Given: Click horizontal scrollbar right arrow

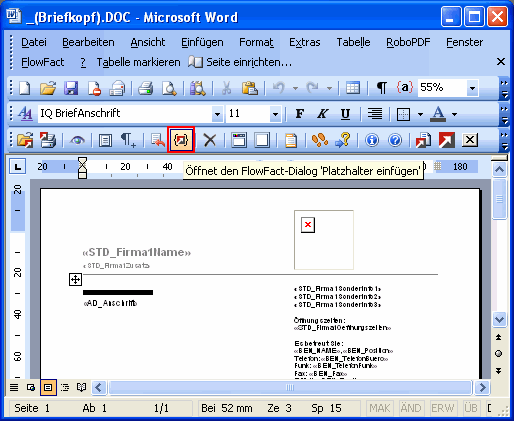Looking at the screenshot, I should 482,387.
